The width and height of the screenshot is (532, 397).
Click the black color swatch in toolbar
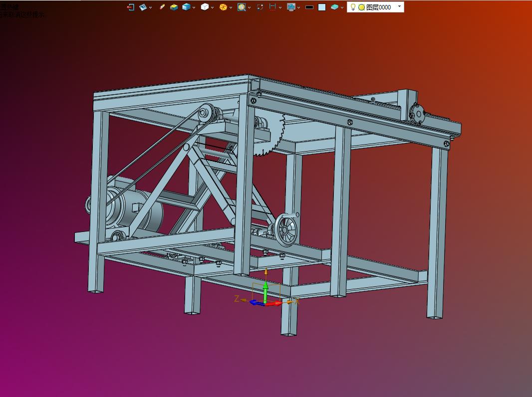[x=309, y=7]
